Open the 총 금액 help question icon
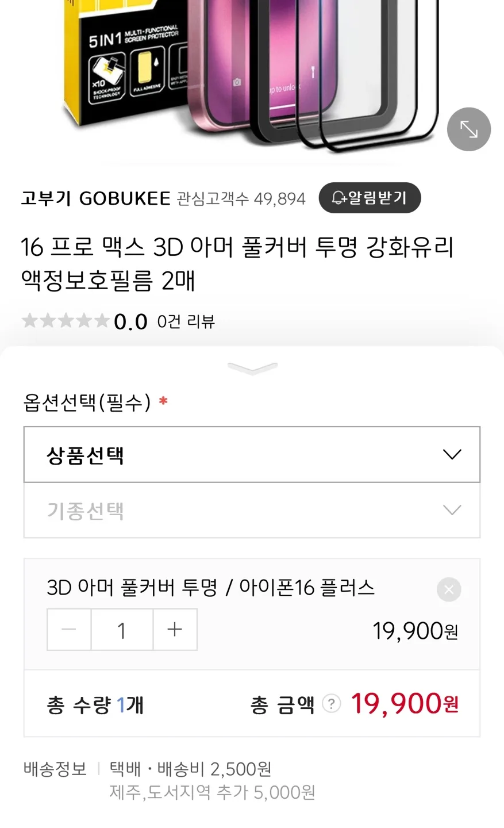 click(331, 703)
